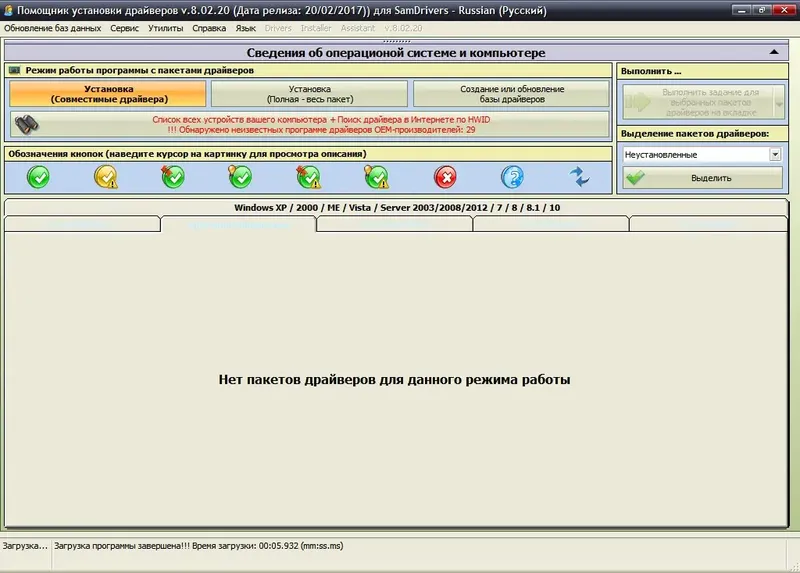The height and width of the screenshot is (573, 800).
Task: Open the 'Справка' menu
Action: point(209,28)
